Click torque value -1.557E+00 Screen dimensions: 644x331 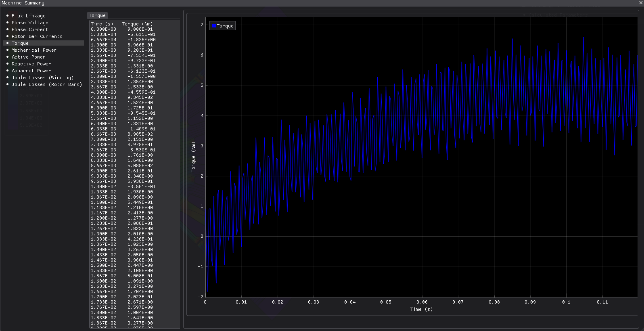pos(141,76)
